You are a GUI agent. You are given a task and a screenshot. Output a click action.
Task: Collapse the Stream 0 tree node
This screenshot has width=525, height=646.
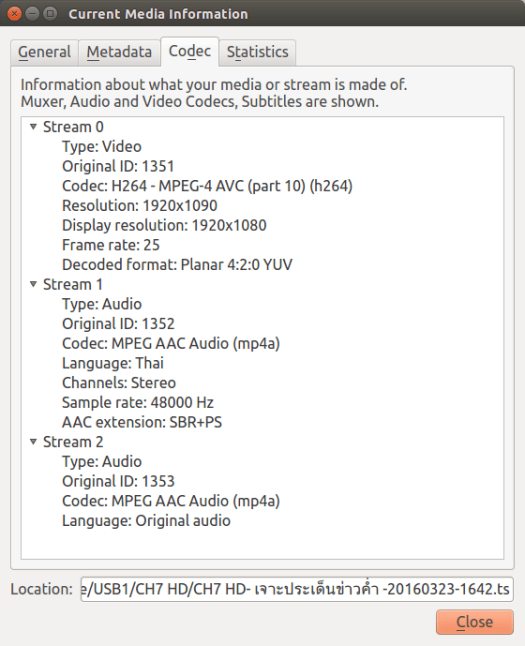33,127
